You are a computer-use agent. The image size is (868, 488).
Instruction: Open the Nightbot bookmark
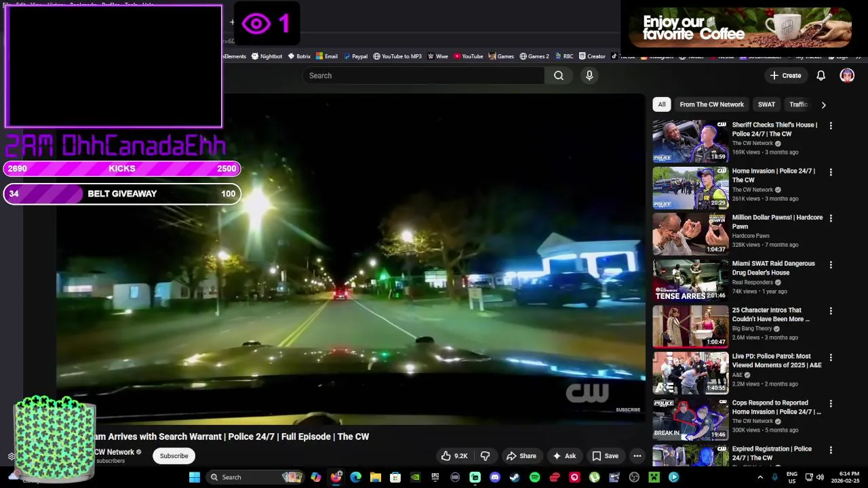tap(267, 56)
